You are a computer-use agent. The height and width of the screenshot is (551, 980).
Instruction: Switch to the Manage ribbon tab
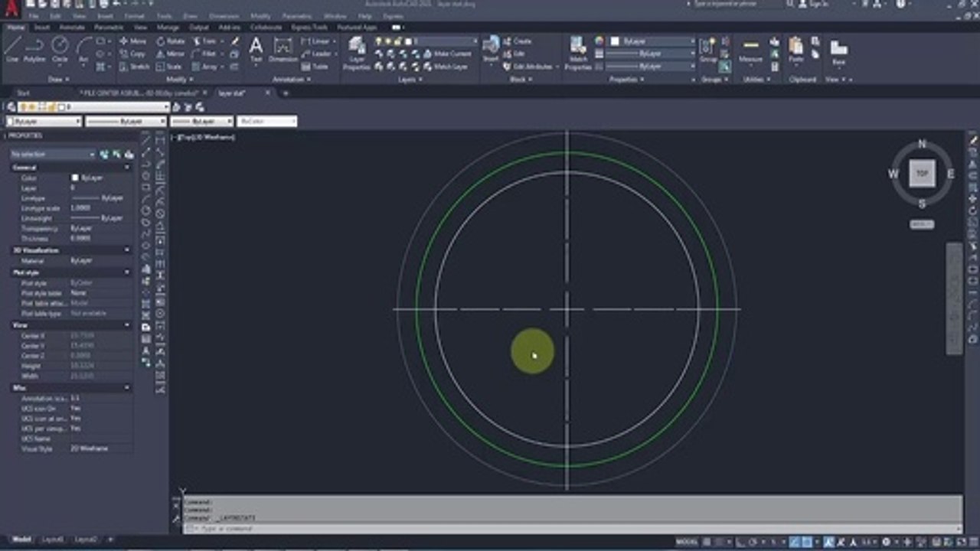click(x=168, y=27)
